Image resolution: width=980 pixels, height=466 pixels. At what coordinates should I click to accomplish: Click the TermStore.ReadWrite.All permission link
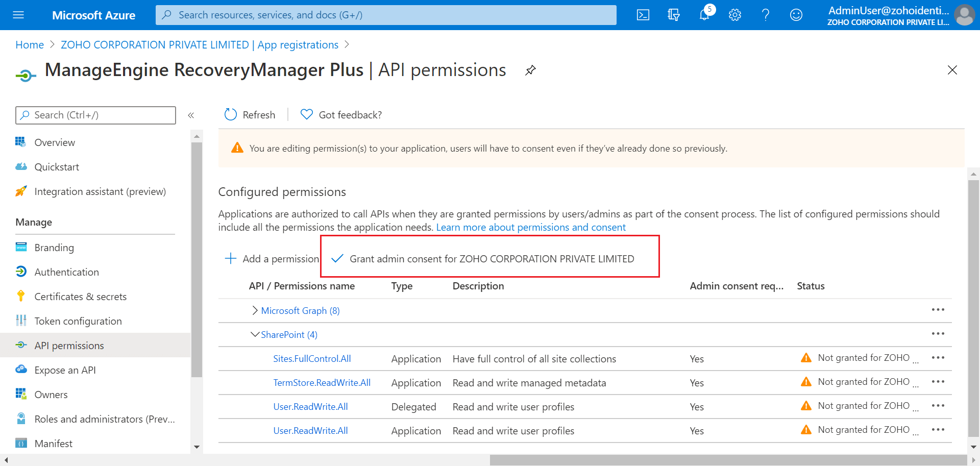[x=322, y=383]
